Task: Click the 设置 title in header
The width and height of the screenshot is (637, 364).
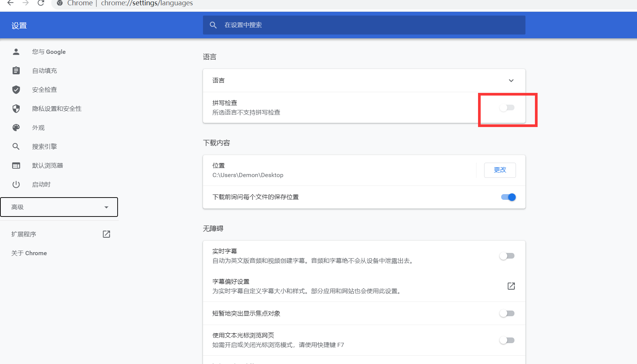Action: pyautogui.click(x=19, y=25)
